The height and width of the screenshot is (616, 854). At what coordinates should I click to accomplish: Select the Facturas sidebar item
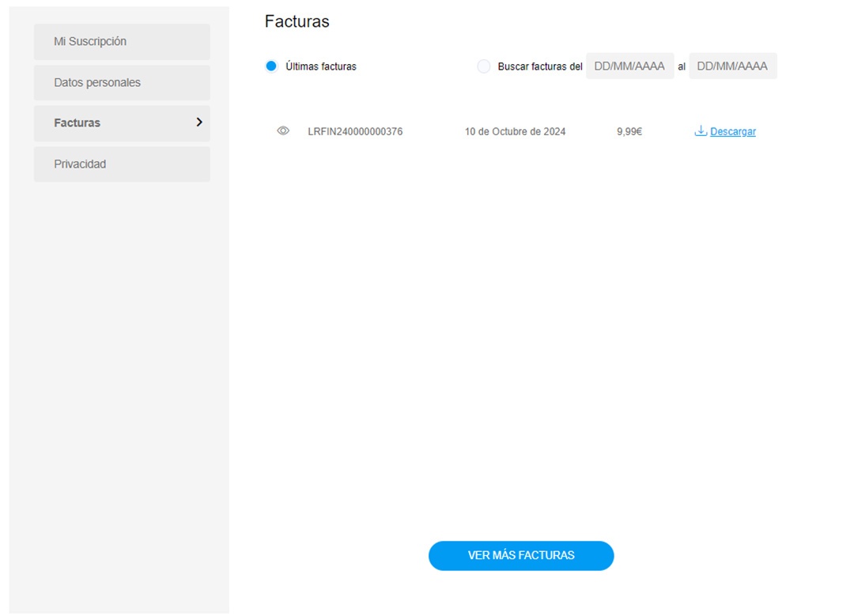tap(122, 123)
